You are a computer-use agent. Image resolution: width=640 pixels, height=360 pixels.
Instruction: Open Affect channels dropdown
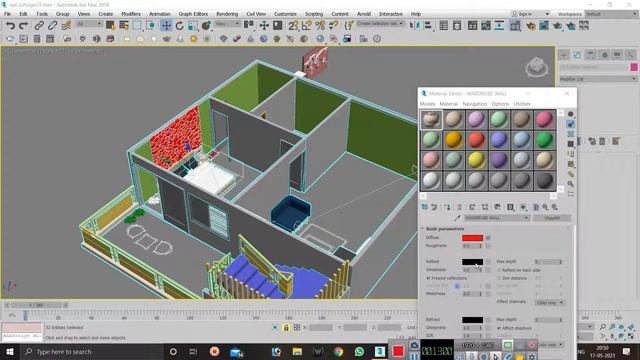point(550,302)
